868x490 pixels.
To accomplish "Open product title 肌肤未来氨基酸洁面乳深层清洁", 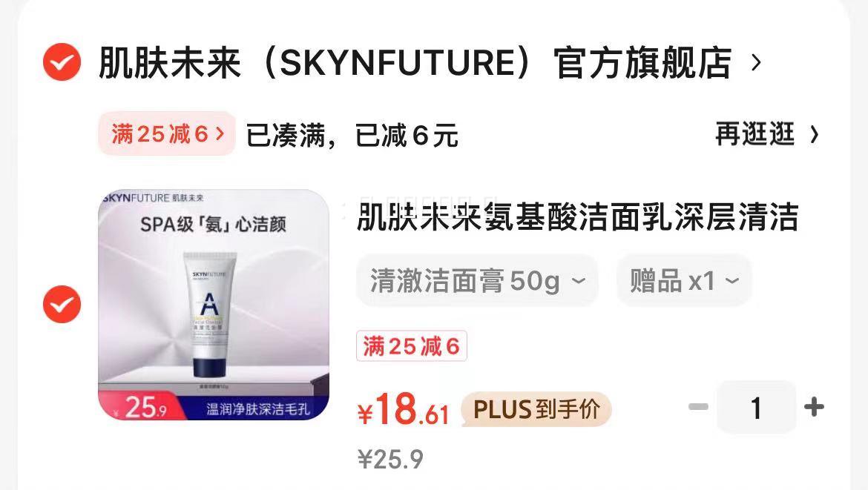I will (577, 216).
